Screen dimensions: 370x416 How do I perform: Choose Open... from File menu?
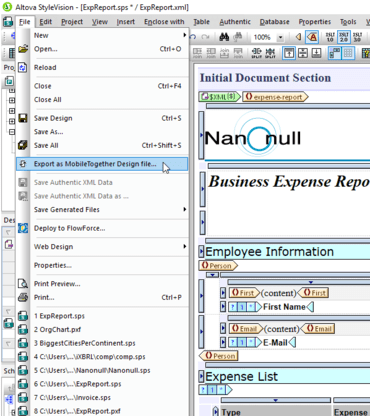102,49
